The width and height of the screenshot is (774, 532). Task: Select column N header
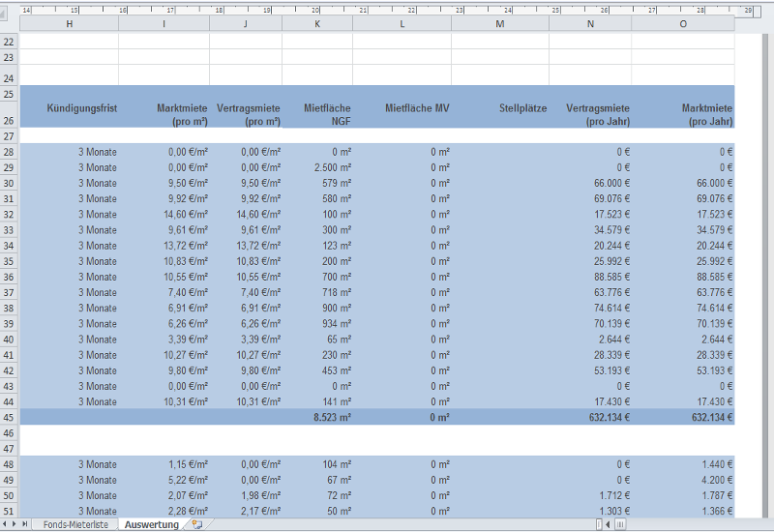pyautogui.click(x=590, y=23)
